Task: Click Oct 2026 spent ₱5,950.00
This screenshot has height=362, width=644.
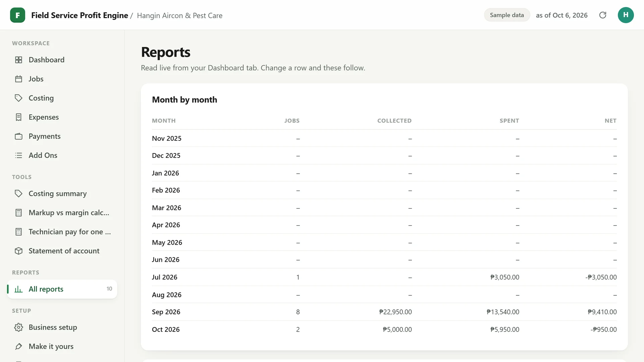Action: [x=504, y=329]
